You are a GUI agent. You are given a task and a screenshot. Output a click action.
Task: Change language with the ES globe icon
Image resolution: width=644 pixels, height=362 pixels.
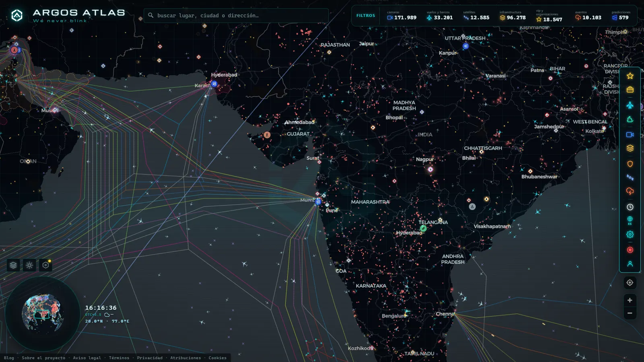(x=630, y=220)
